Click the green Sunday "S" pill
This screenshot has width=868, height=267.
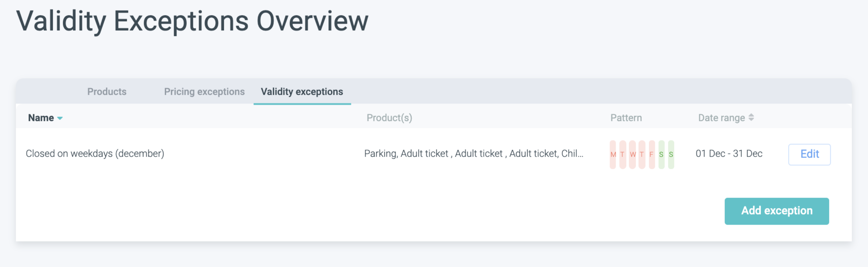(x=671, y=154)
